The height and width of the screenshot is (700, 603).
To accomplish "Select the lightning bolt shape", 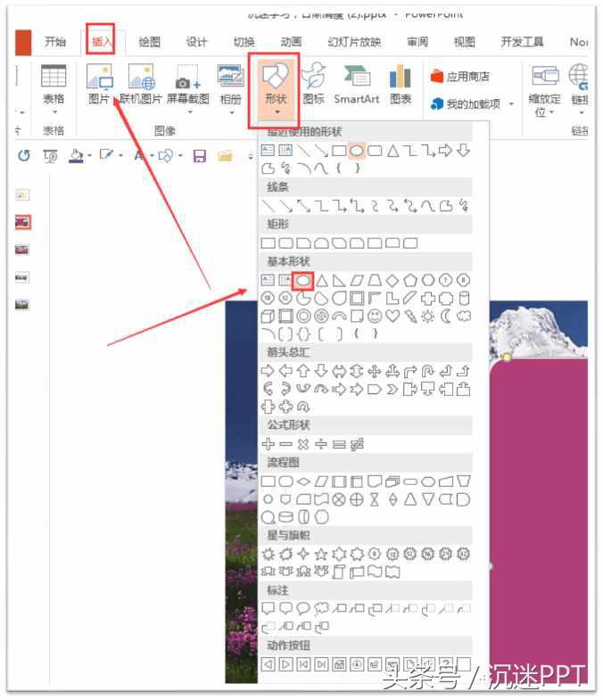I will (409, 317).
